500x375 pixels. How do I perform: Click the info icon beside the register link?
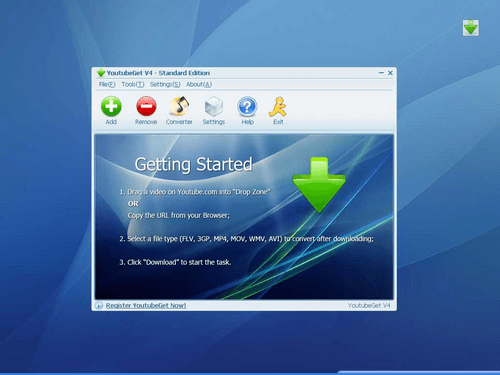pos(99,305)
